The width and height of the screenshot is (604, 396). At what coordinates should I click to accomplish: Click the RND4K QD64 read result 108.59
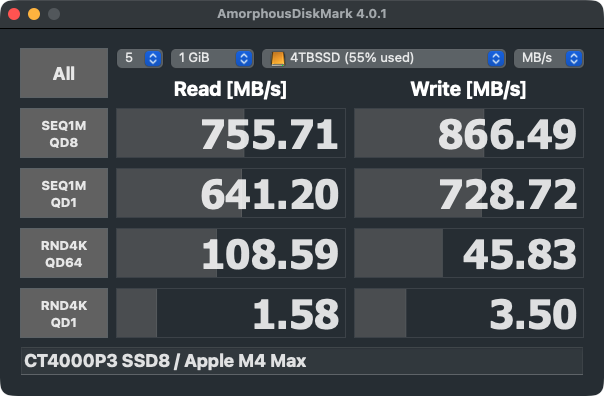click(x=231, y=253)
